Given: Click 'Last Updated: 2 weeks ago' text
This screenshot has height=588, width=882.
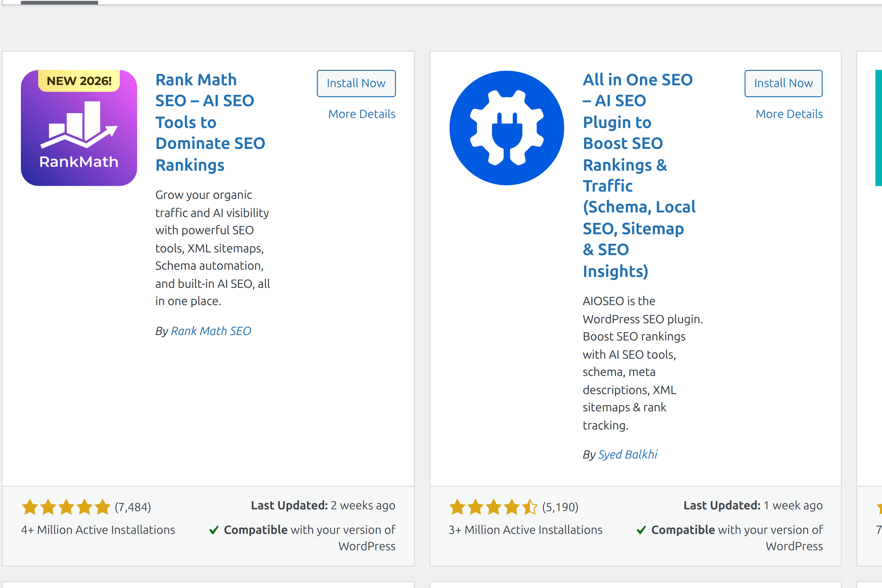Looking at the screenshot, I should coord(323,505).
